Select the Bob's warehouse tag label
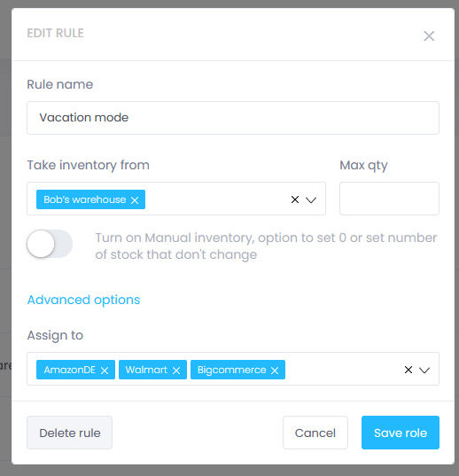This screenshot has width=459, height=476. click(85, 199)
